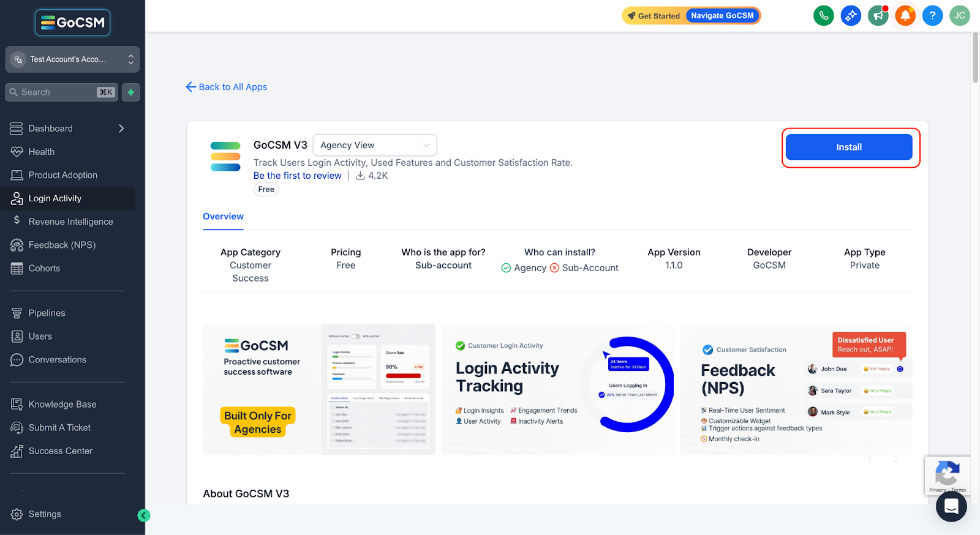Expand the Dashboard submenu chevron
The width and height of the screenshot is (980, 535).
click(x=121, y=129)
